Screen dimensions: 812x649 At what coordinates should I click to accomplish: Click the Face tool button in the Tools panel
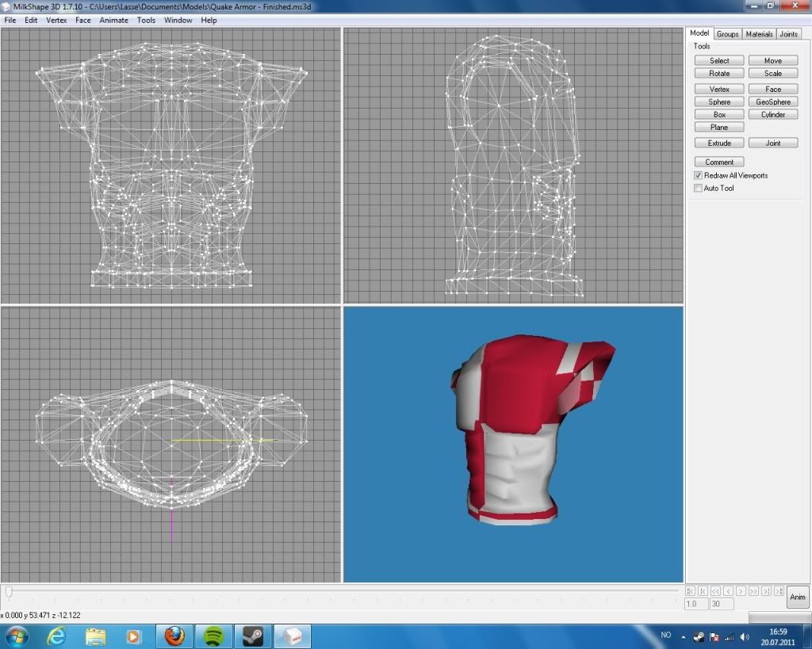pos(773,89)
